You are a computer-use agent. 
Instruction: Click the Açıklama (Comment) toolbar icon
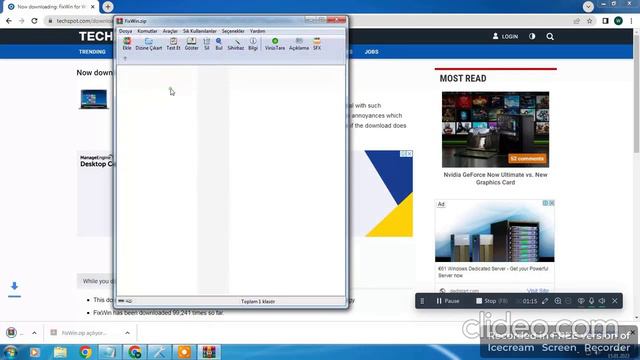coord(299,44)
